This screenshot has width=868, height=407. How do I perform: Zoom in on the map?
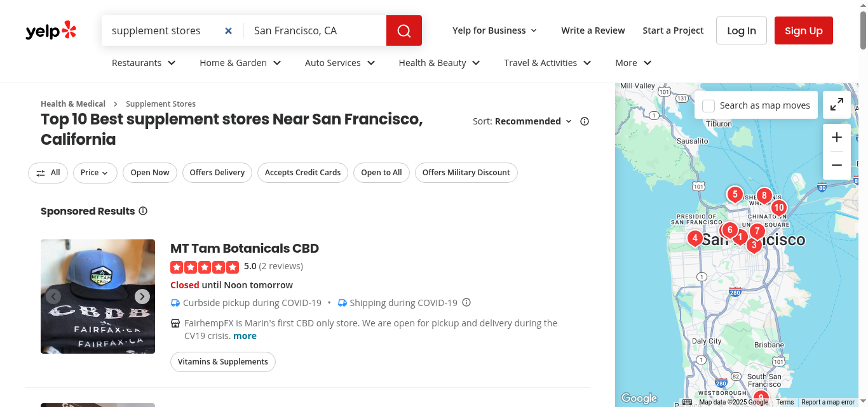tap(837, 137)
